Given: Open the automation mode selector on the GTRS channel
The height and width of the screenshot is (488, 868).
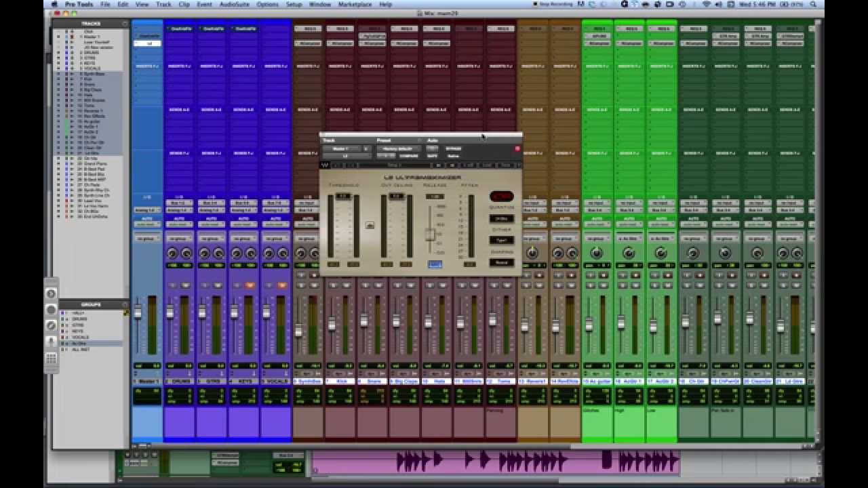Looking at the screenshot, I should pyautogui.click(x=212, y=224).
